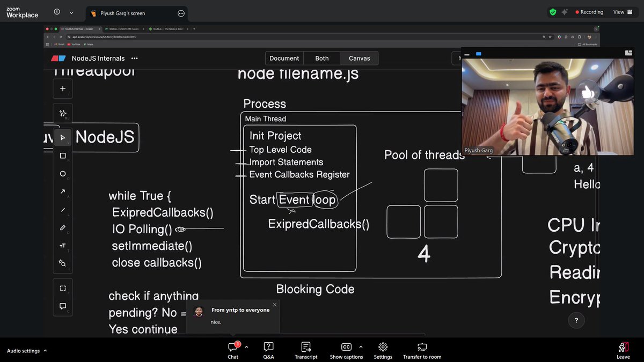The width and height of the screenshot is (644, 362).
Task: Expand chat options caret beside Chat
Action: (246, 347)
